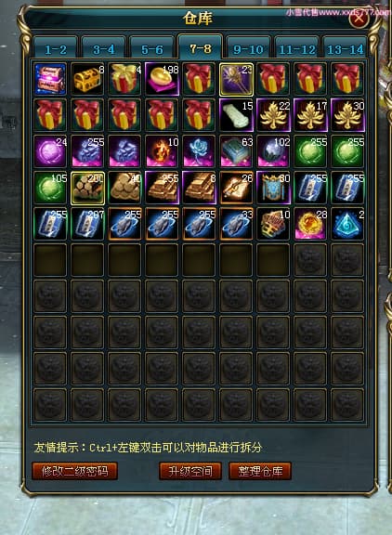Image resolution: width=392 pixels, height=535 pixels.
Task: Select the blue armor item with 30
Action: pos(273,188)
